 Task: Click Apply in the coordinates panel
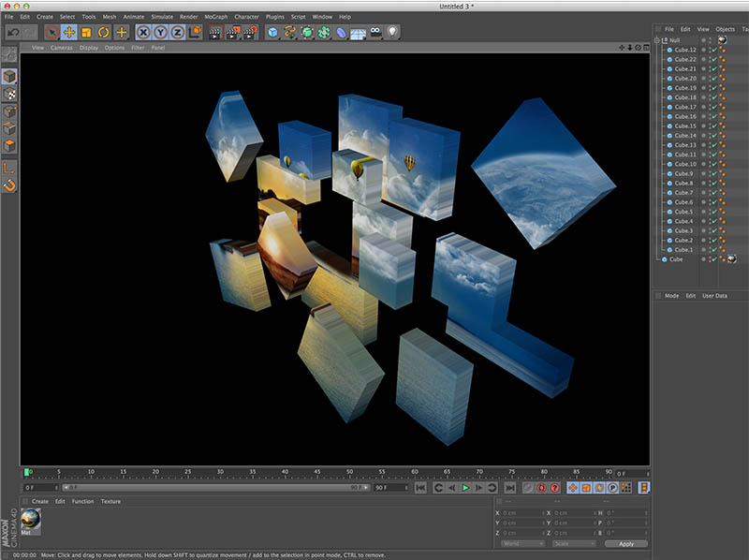pyautogui.click(x=625, y=544)
